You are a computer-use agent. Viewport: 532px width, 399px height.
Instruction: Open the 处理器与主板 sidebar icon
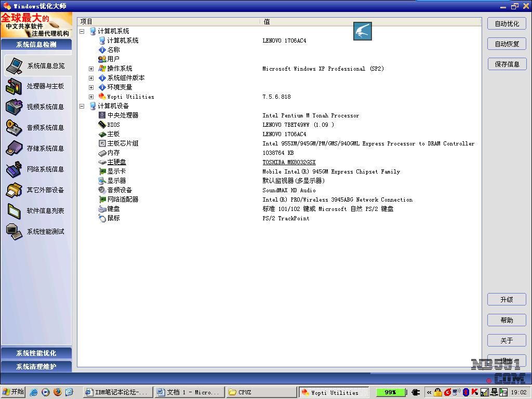tap(14, 86)
